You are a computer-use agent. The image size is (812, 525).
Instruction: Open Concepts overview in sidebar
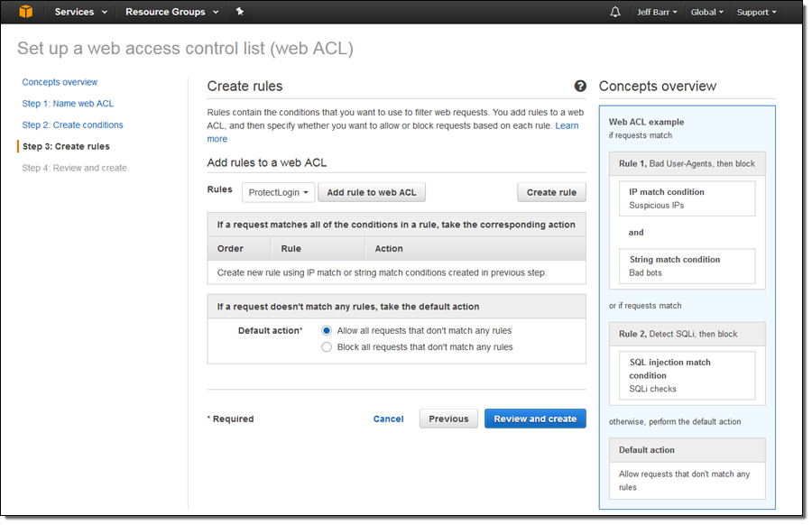click(x=60, y=82)
